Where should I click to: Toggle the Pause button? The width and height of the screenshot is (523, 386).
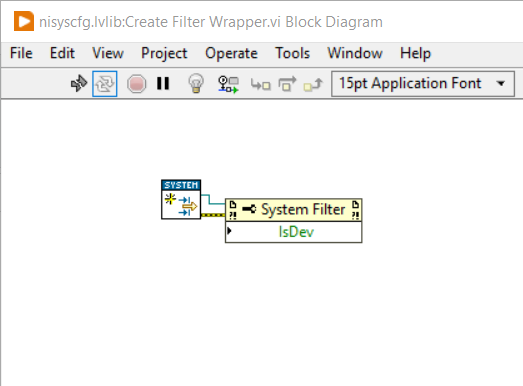(163, 83)
